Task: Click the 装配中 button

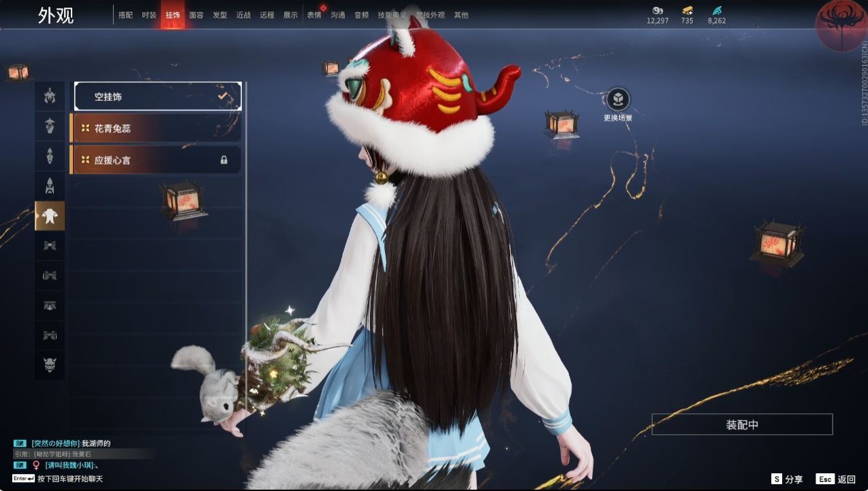Action: click(741, 424)
